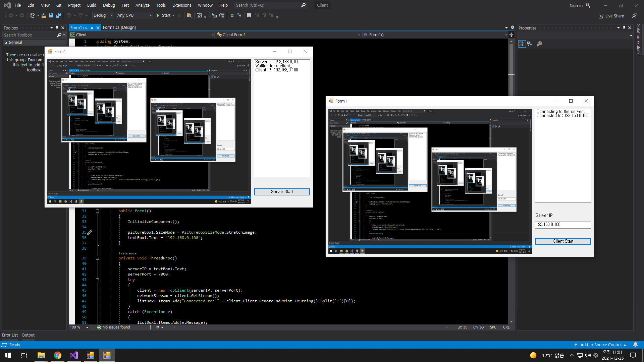Open the Build menu

91,5
